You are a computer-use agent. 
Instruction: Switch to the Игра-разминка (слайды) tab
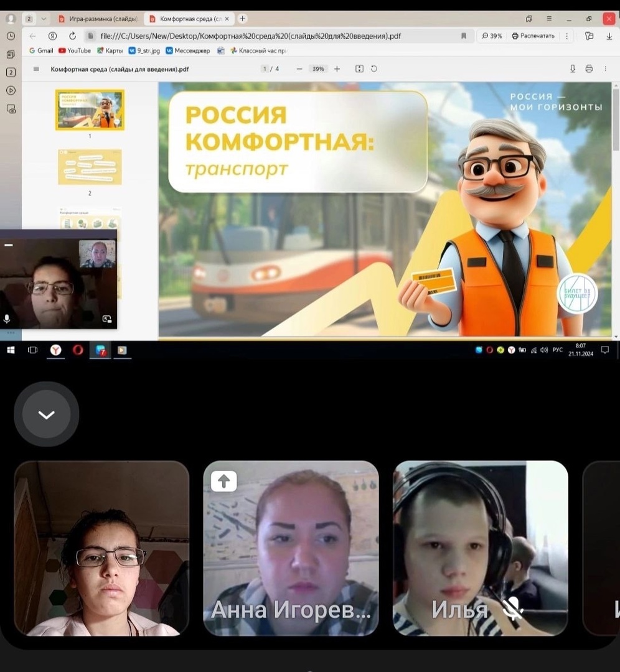coord(98,19)
